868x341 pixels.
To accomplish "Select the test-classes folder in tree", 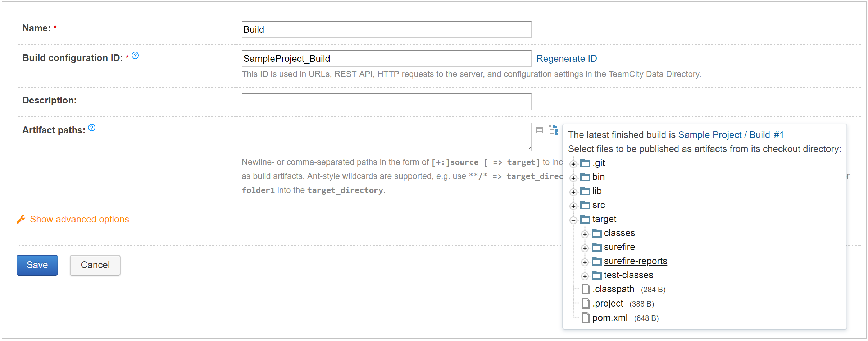I will pos(628,275).
